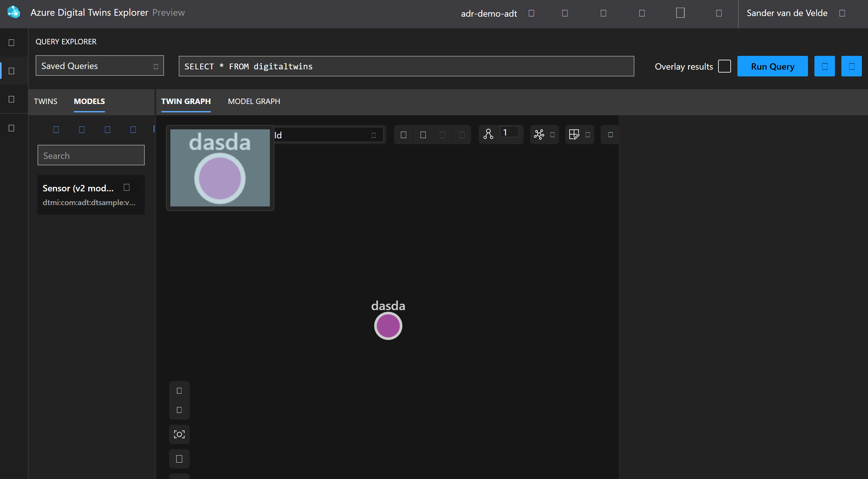Open the table-with-pencil dropdown in graph toolbar

point(580,135)
